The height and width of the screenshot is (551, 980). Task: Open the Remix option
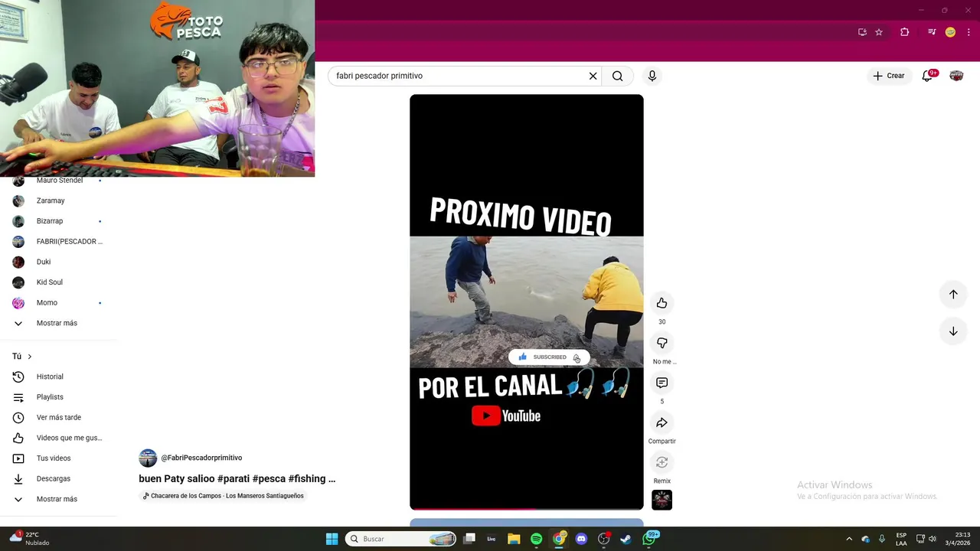point(661,462)
